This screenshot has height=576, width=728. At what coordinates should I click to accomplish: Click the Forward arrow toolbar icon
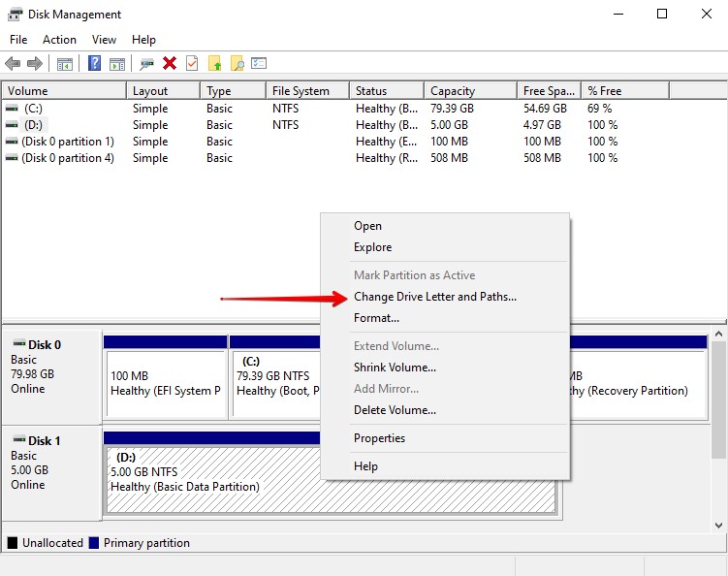tap(35, 63)
